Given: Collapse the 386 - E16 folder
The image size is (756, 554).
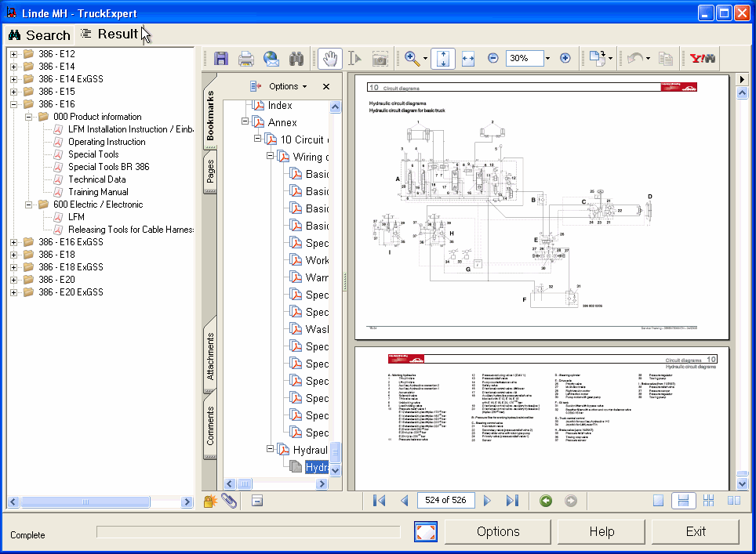Looking at the screenshot, I should pyautogui.click(x=13, y=104).
